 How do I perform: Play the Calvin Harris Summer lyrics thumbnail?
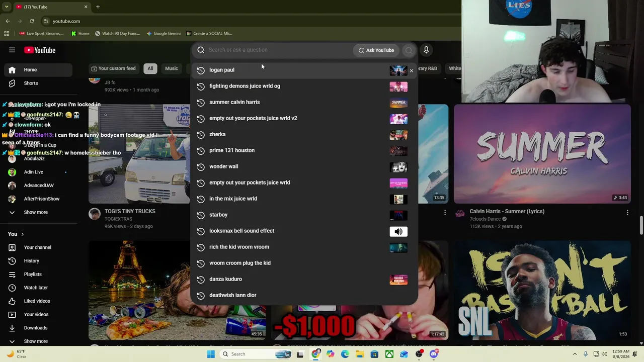coord(542,154)
